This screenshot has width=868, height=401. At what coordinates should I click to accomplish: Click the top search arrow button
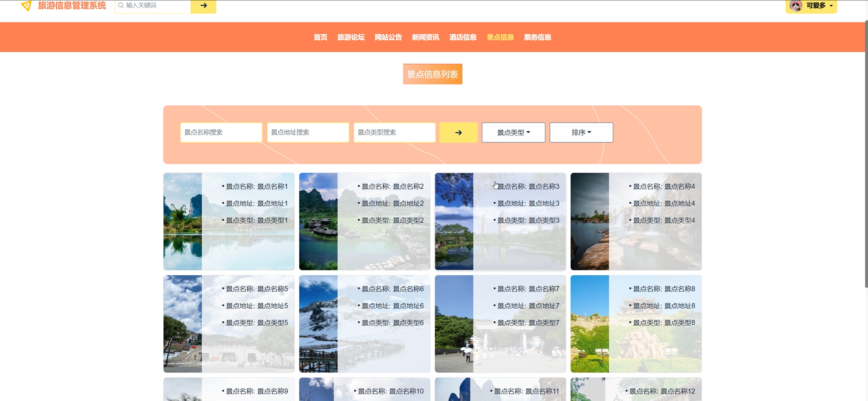point(203,6)
